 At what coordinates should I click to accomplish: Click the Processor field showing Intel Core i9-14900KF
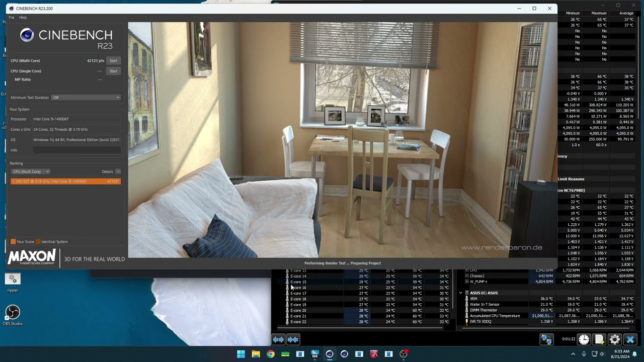pos(76,119)
